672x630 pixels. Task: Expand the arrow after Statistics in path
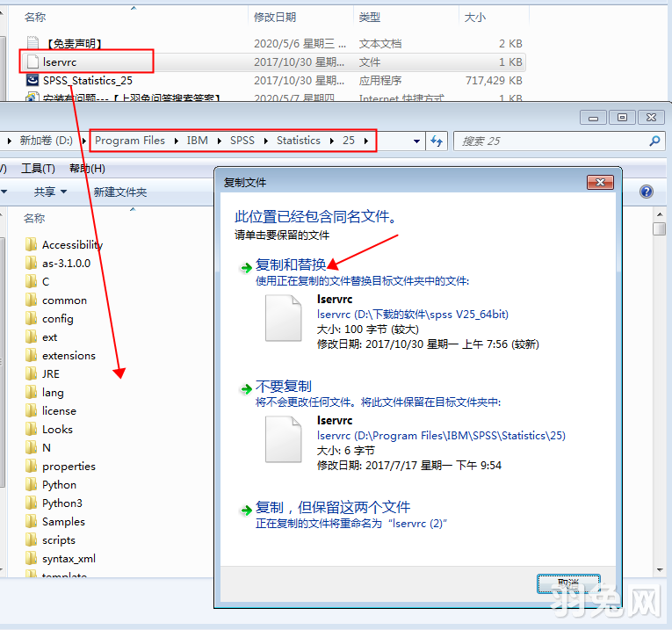pos(332,141)
